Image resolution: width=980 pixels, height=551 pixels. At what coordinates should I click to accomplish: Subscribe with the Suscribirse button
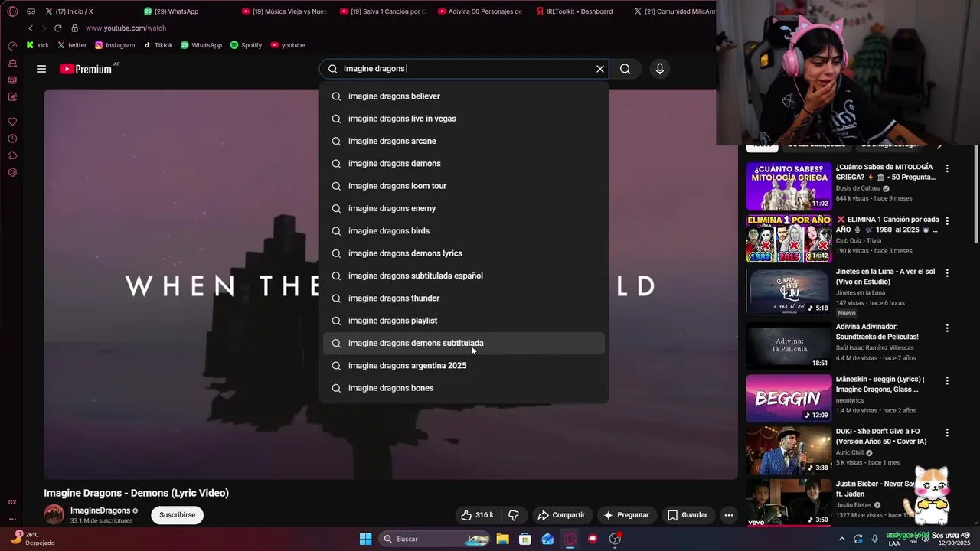[177, 515]
